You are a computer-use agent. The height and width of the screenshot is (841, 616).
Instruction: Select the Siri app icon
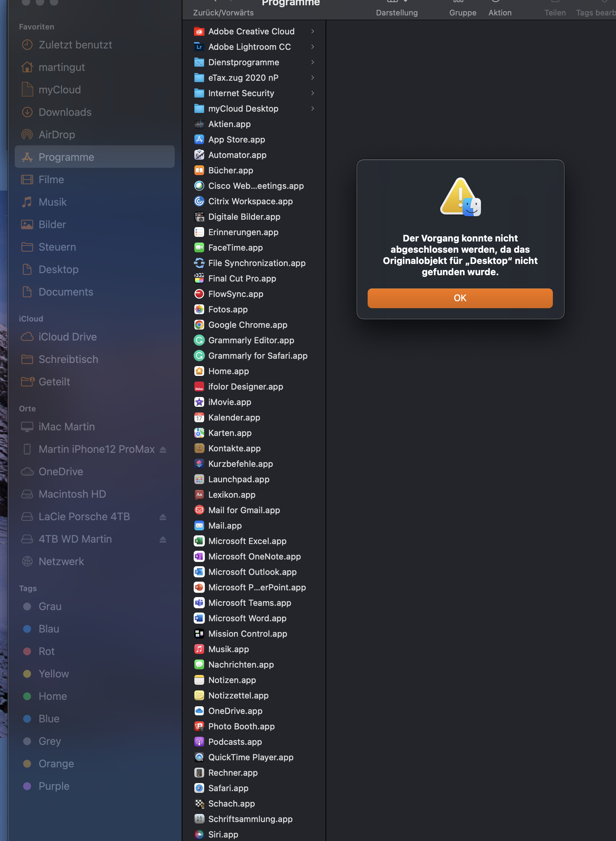click(199, 835)
